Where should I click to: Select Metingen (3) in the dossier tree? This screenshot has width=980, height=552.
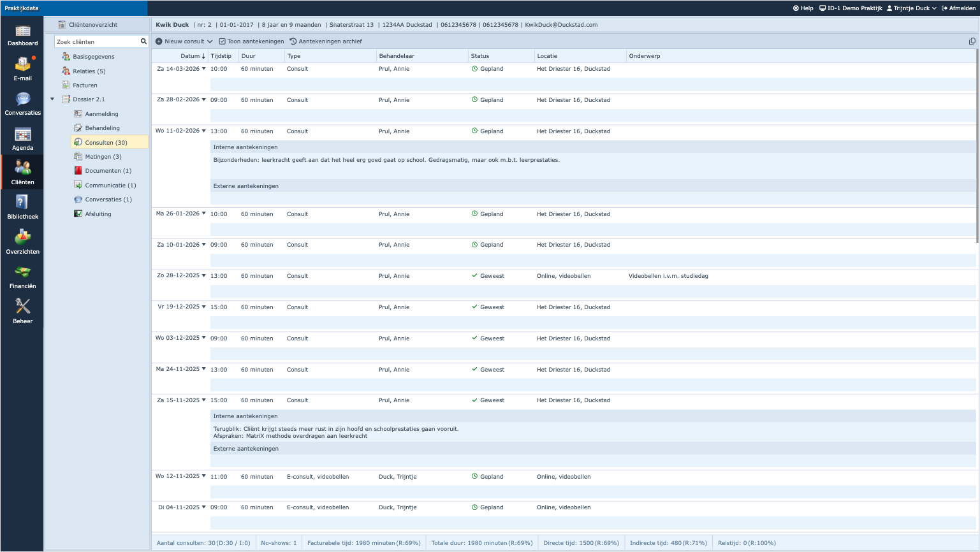tap(103, 157)
